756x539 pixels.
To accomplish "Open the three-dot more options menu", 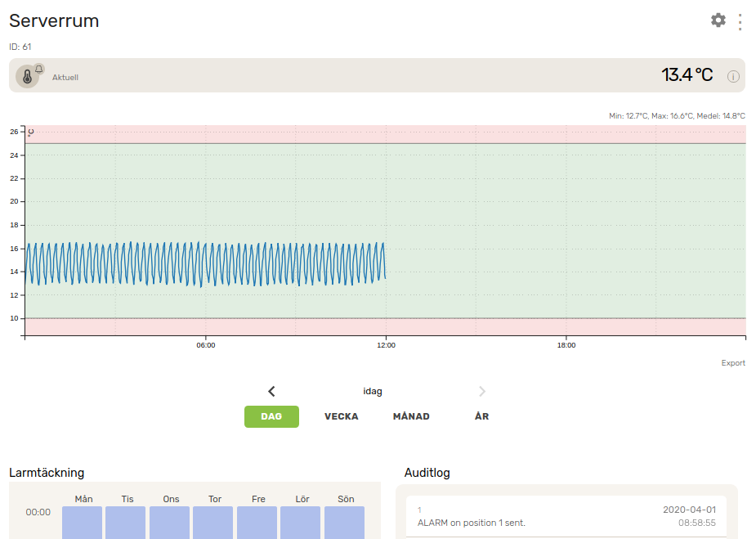I will tap(740, 22).
